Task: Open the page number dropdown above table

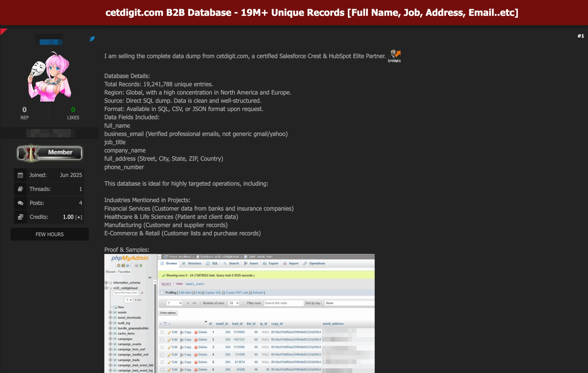Action: (x=174, y=303)
